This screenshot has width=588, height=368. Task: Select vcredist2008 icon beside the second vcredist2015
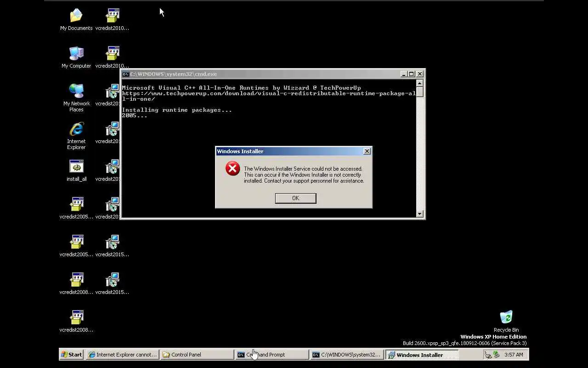76,283
